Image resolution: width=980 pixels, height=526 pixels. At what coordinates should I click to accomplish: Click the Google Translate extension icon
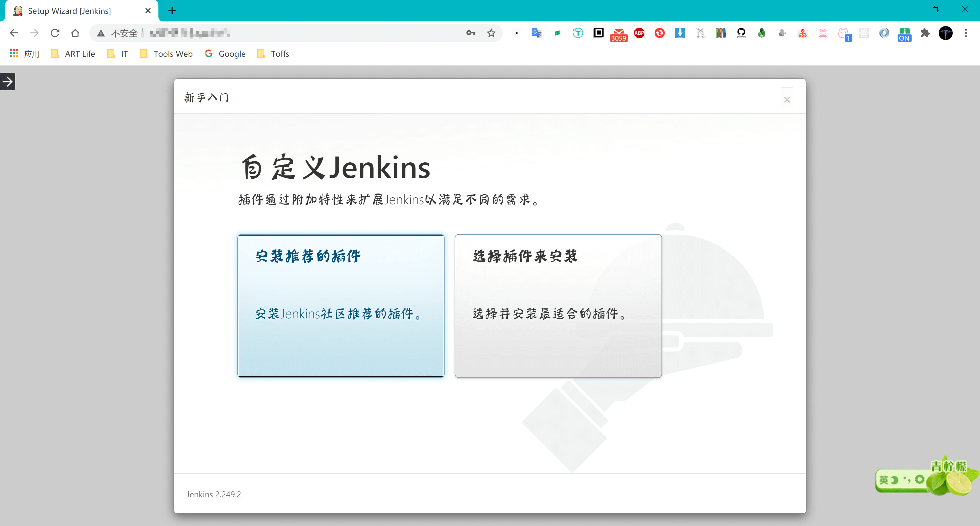click(537, 33)
